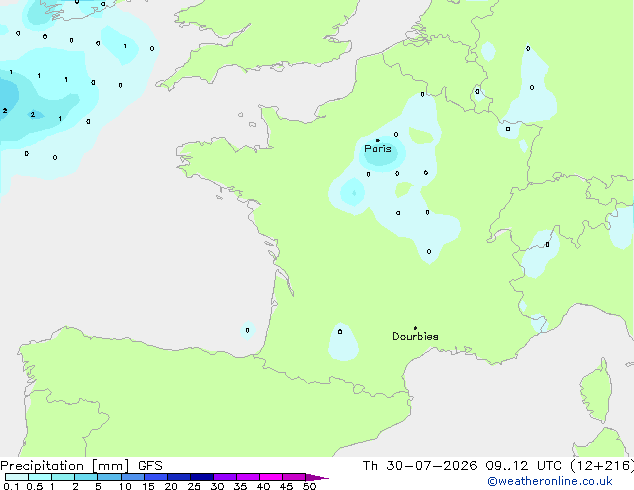Click the '09..12 UTC' time range text
Screen dimensions: 634x490
pos(524,466)
